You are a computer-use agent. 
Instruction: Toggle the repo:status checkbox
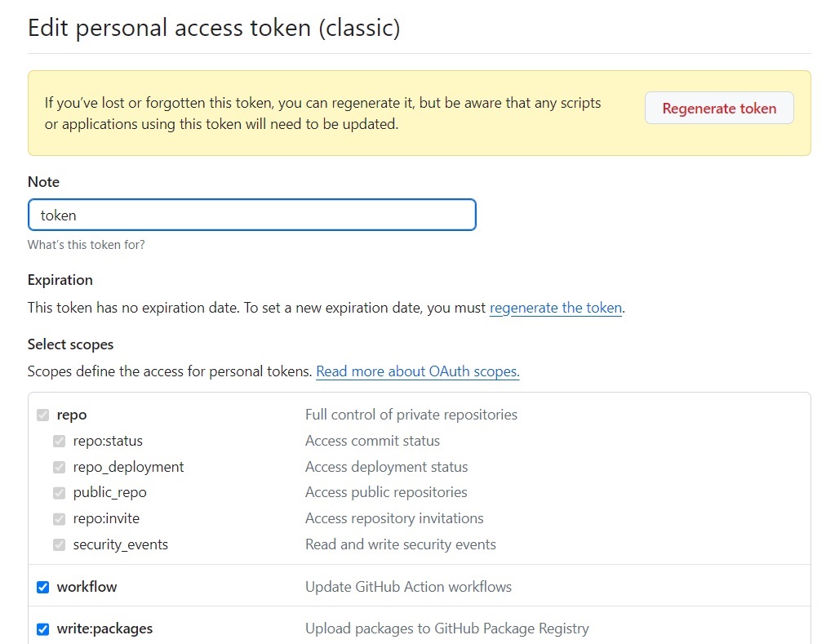(x=60, y=441)
